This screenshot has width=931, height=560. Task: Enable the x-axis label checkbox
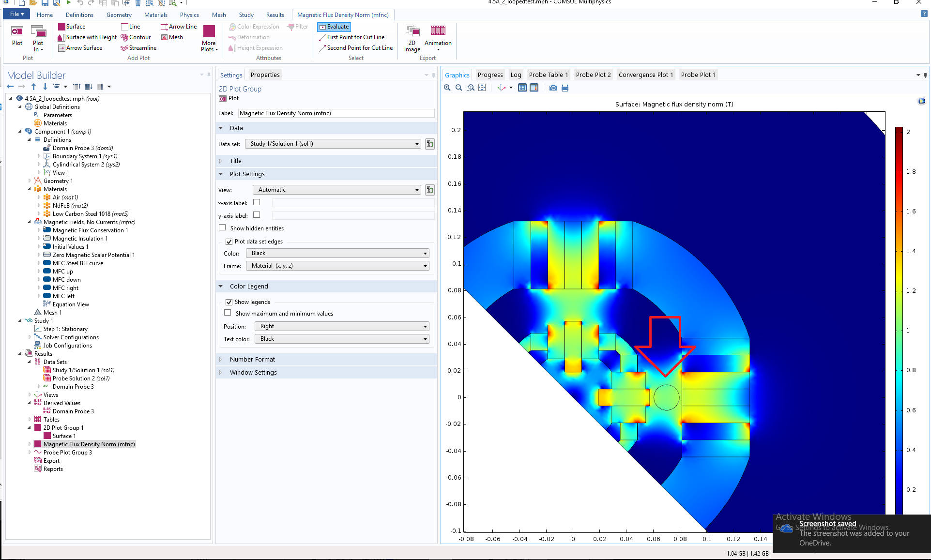pos(257,202)
